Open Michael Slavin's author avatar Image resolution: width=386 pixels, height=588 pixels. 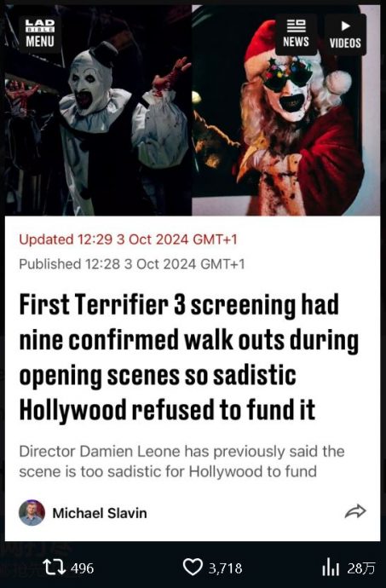coord(32,513)
